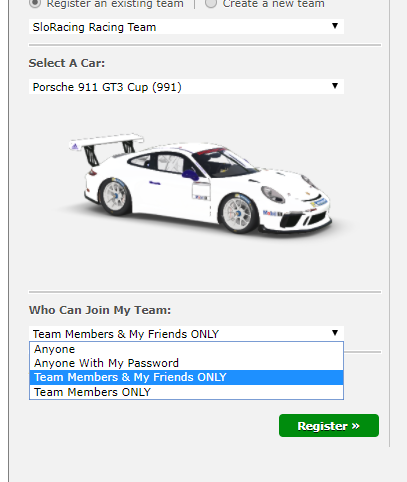Click the rear wing of the Porsche image

pos(106,142)
